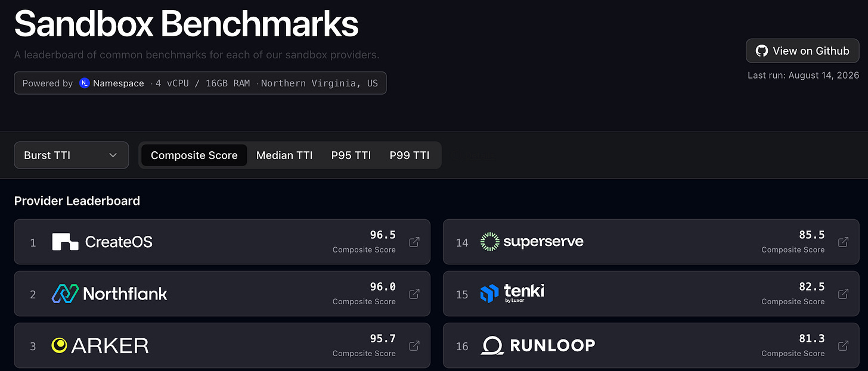Click tenki score 82.5
868x371 pixels.
click(812, 287)
